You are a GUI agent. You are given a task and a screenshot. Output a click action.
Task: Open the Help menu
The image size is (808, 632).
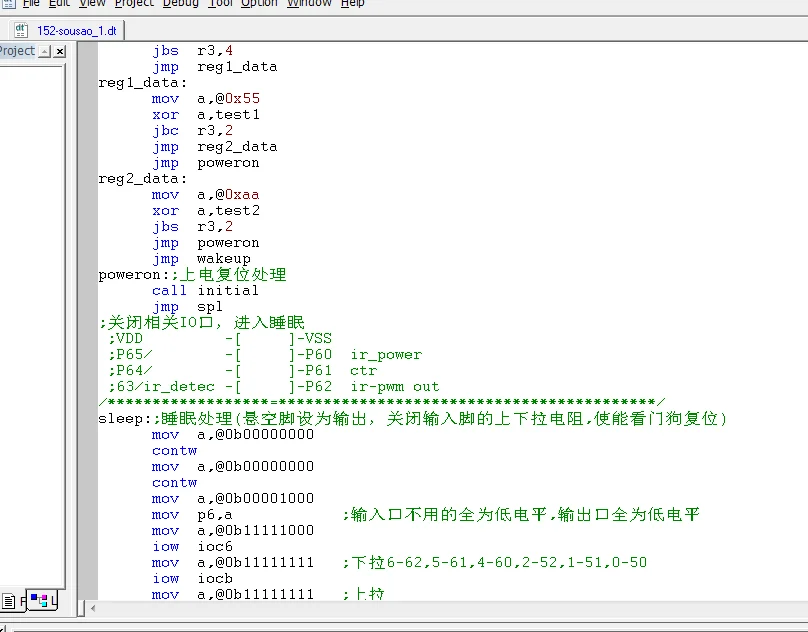tap(352, 4)
